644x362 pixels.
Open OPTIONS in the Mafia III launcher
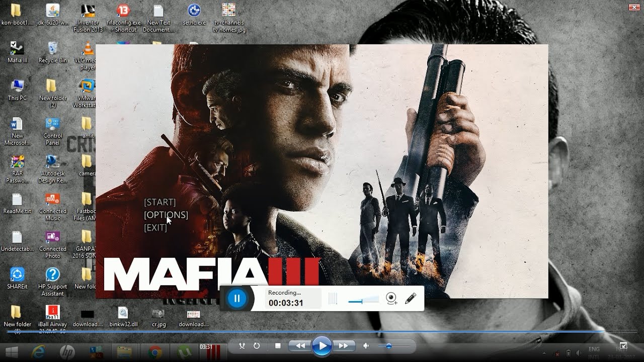166,215
